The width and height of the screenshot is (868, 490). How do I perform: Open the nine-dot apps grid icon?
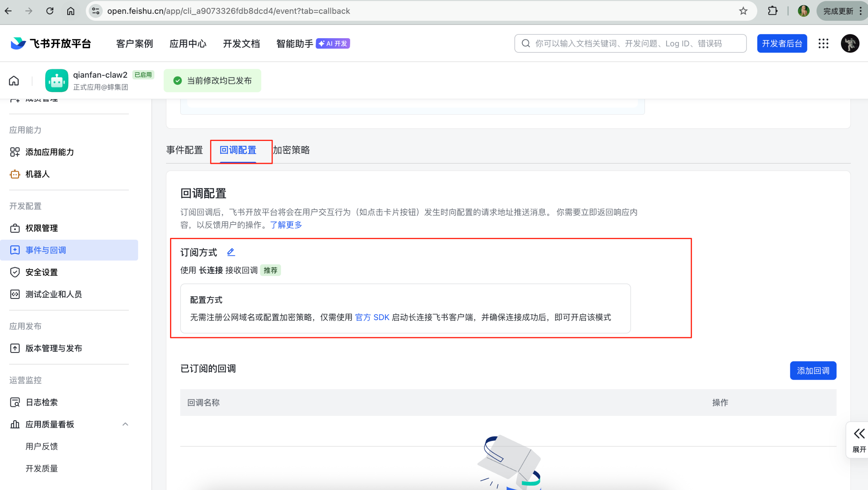(823, 43)
